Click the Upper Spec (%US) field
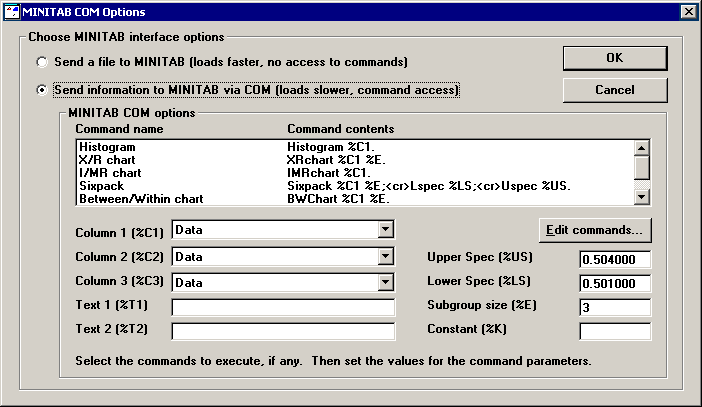Image resolution: width=702 pixels, height=407 pixels. point(614,259)
